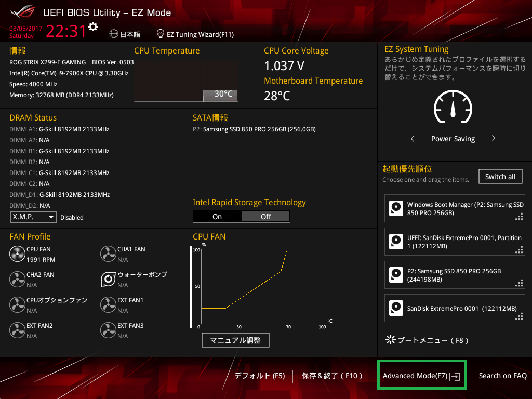Click the Intel Core i9-7900X CPU text

pyautogui.click(x=69, y=73)
